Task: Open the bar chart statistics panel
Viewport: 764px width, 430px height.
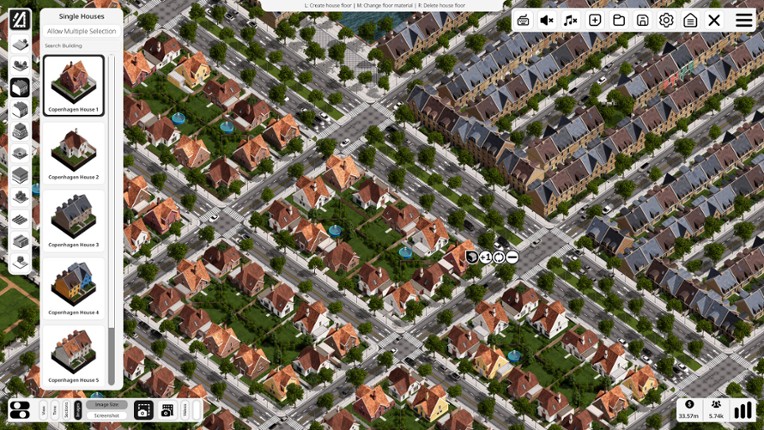Action: (743, 410)
